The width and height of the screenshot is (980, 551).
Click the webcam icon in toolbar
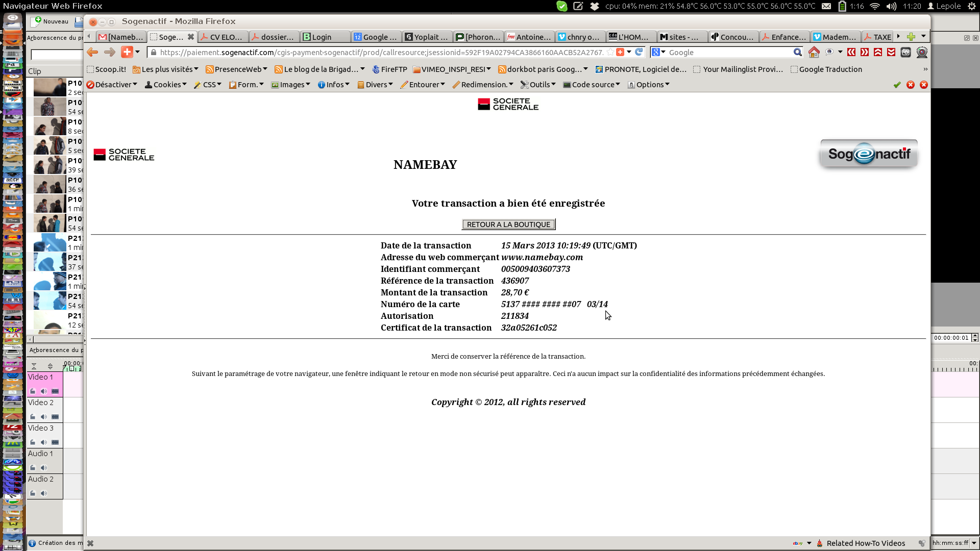922,52
